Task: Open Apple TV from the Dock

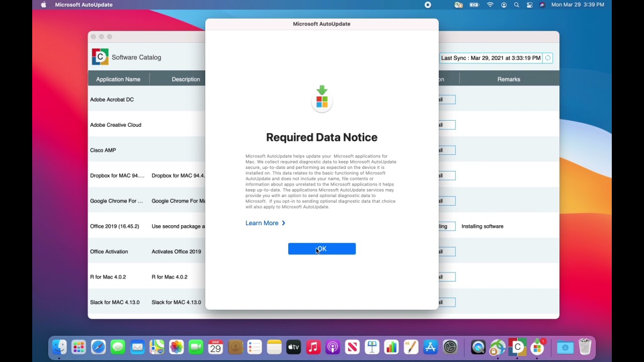Action: coord(293,347)
